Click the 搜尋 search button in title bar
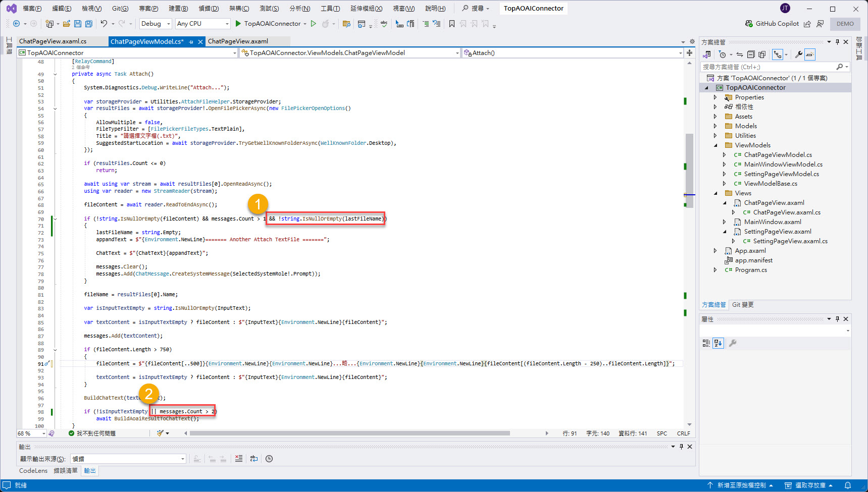The image size is (868, 492). click(x=475, y=9)
